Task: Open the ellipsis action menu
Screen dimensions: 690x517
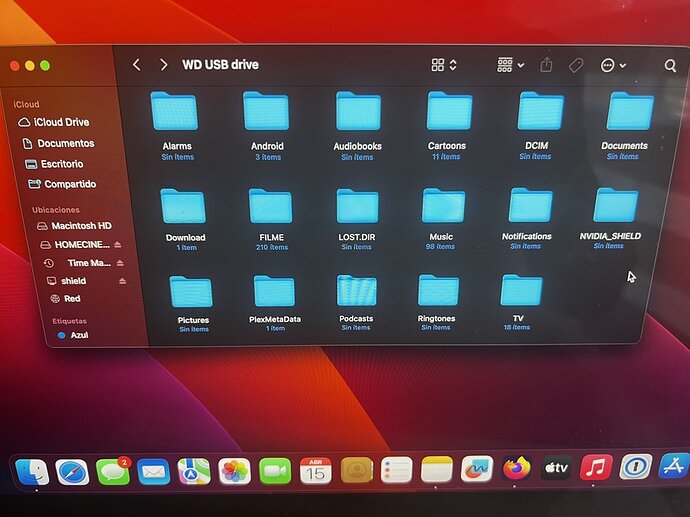Action: (613, 66)
